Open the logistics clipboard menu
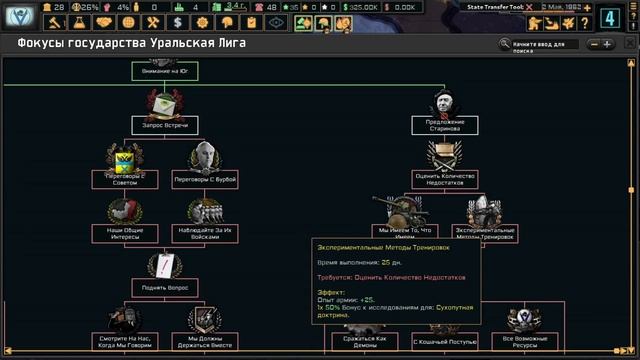This screenshot has height=360, width=640. tap(251, 23)
